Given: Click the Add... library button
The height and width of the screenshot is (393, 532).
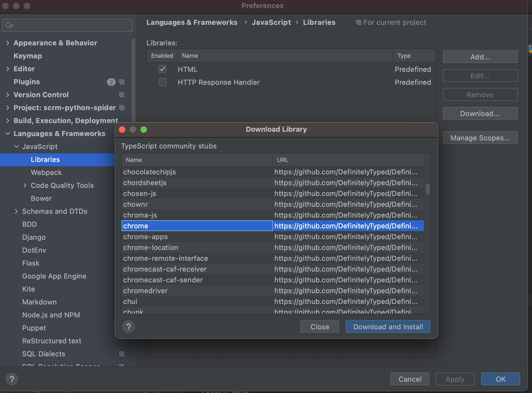Looking at the screenshot, I should tap(480, 57).
